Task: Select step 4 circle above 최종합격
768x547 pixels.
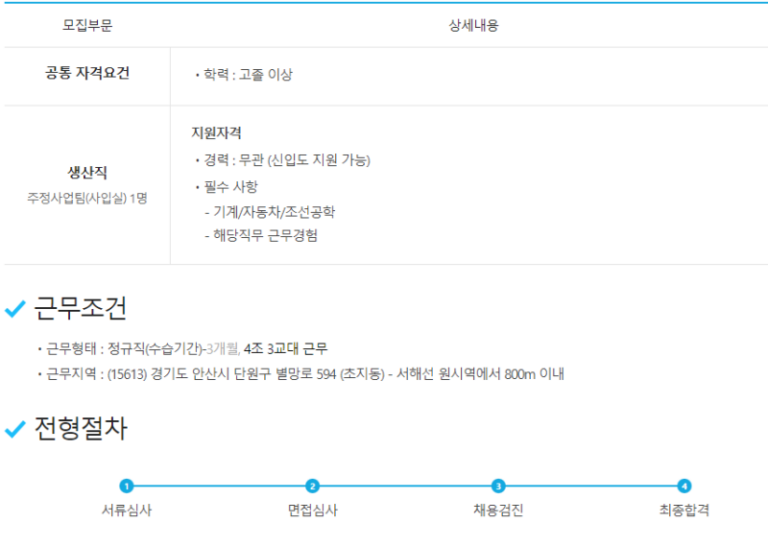Action: pyautogui.click(x=684, y=486)
